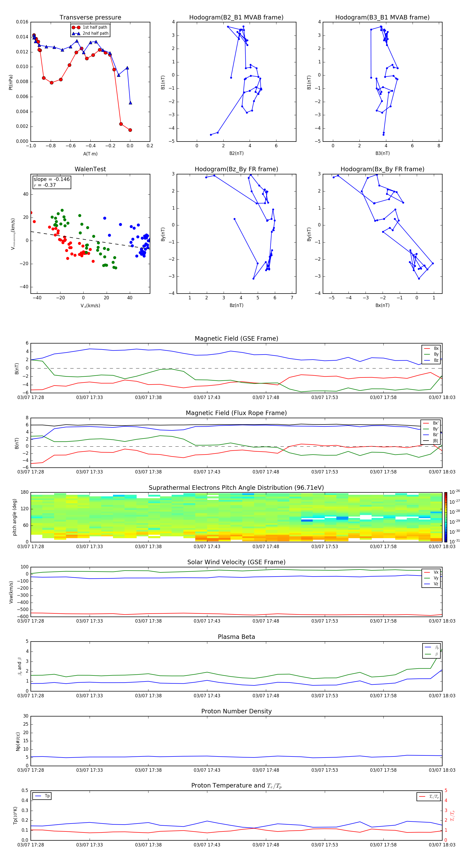Click the '10^-26' colorbar tick label
Viewport: 473px width, 868px height.
tap(455, 492)
